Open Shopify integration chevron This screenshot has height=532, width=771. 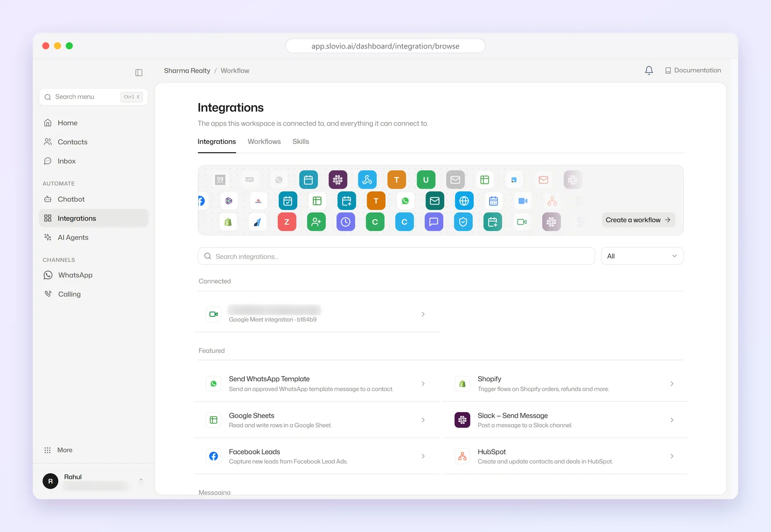(x=672, y=384)
